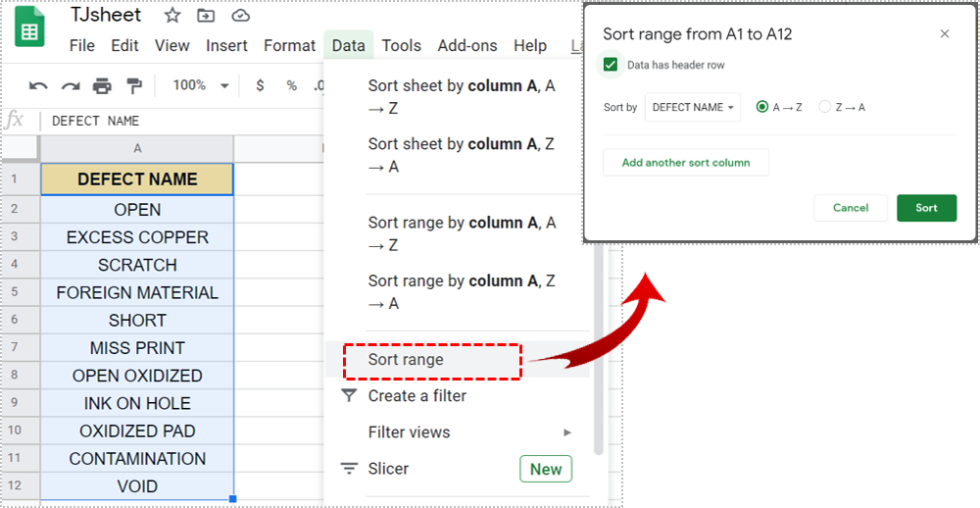Click the undo arrow

(38, 85)
